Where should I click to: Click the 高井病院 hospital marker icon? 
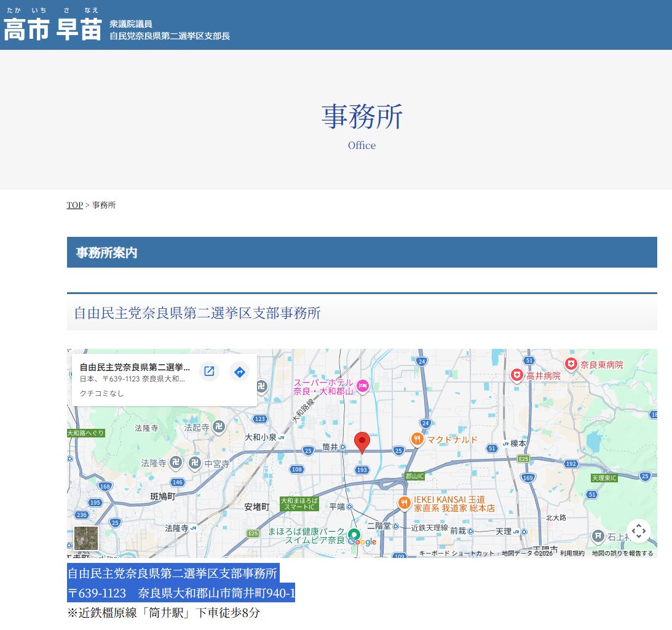click(517, 375)
